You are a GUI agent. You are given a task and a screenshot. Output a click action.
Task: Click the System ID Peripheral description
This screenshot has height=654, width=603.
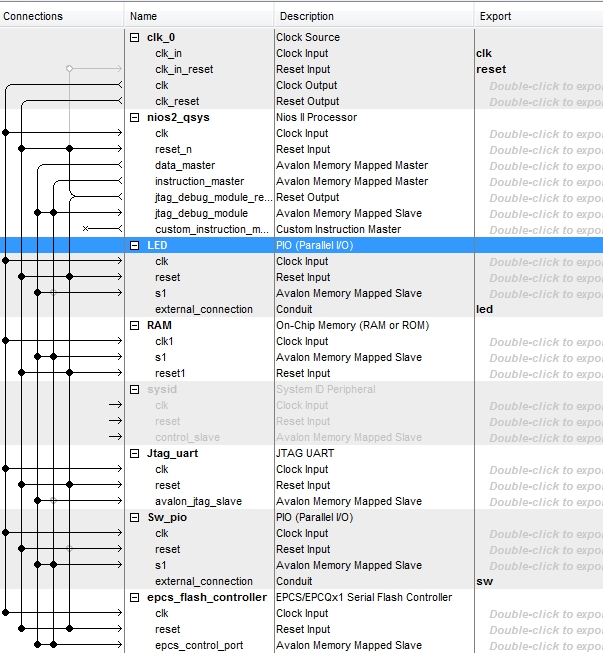tap(326, 390)
